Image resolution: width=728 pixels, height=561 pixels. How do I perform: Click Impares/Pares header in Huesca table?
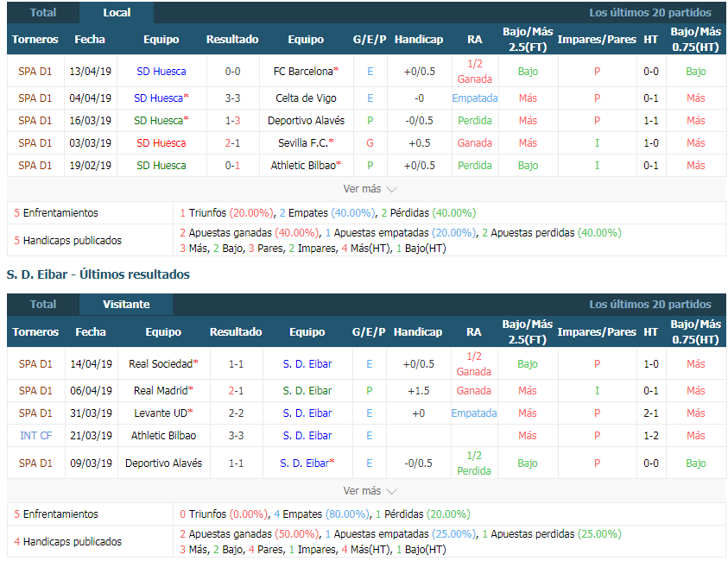597,40
